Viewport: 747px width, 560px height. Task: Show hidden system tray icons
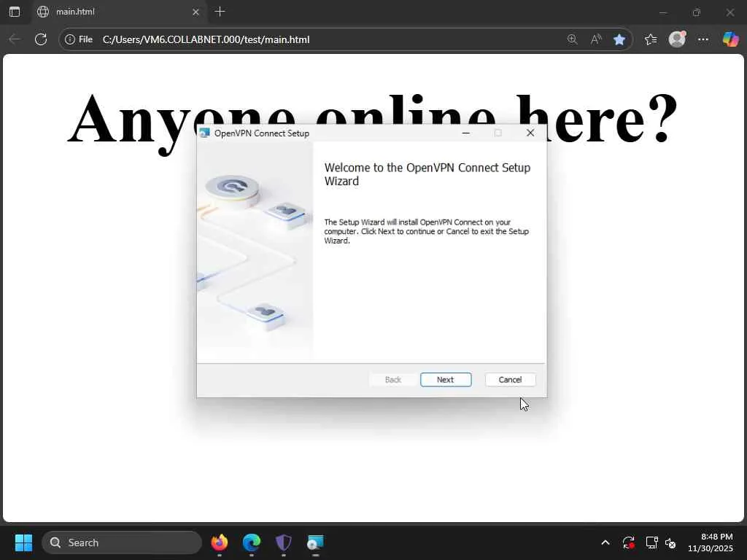coord(605,542)
